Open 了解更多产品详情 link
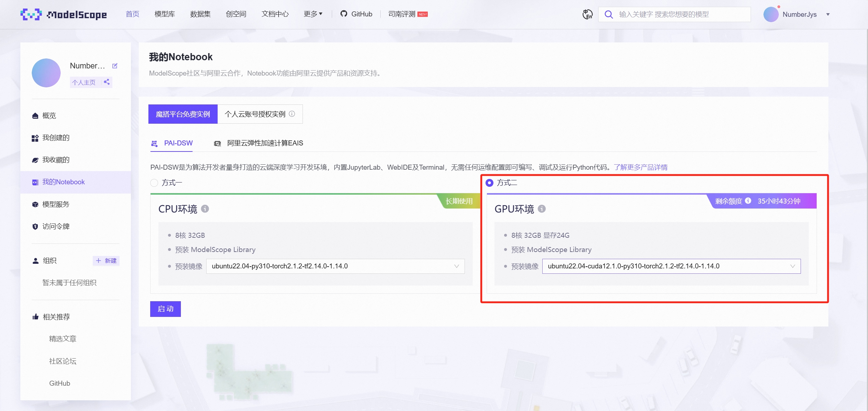Image resolution: width=868 pixels, height=411 pixels. [x=641, y=167]
